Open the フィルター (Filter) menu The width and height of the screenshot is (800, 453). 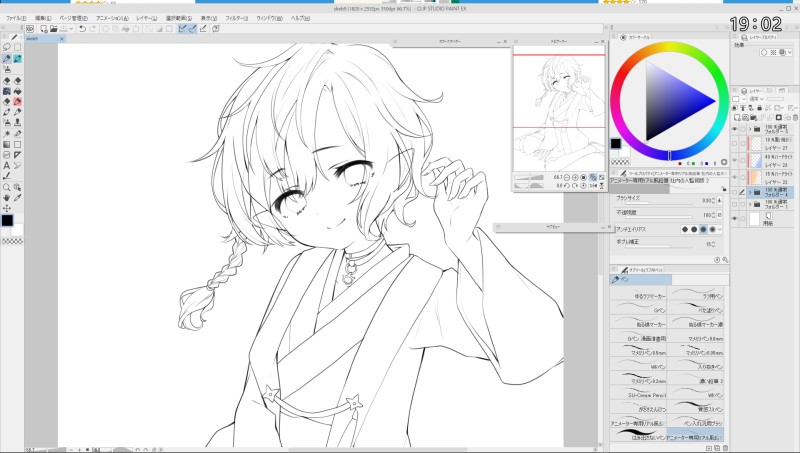pos(236,18)
